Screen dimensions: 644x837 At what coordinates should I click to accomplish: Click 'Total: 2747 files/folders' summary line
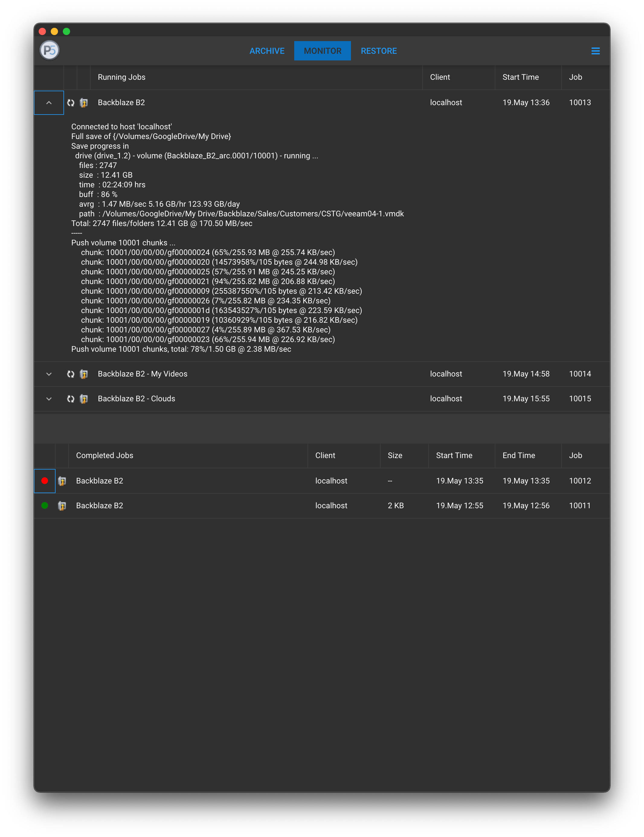[x=162, y=223]
